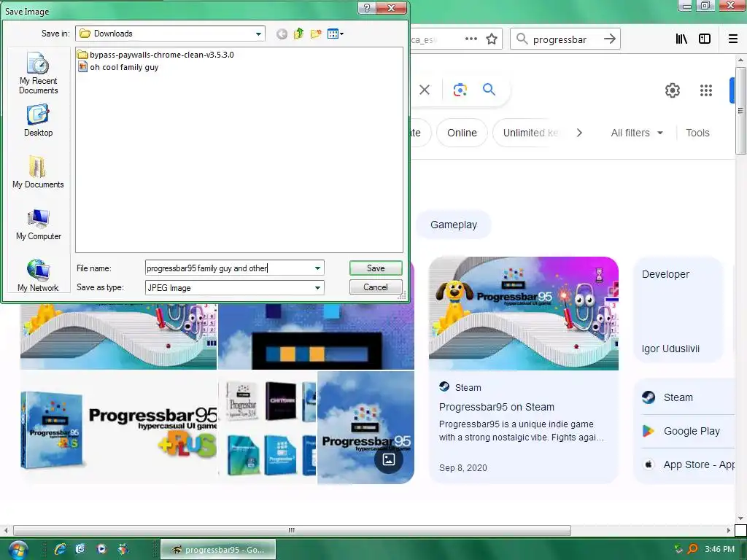
Task: Expand the File name history dropdown
Action: 317,268
